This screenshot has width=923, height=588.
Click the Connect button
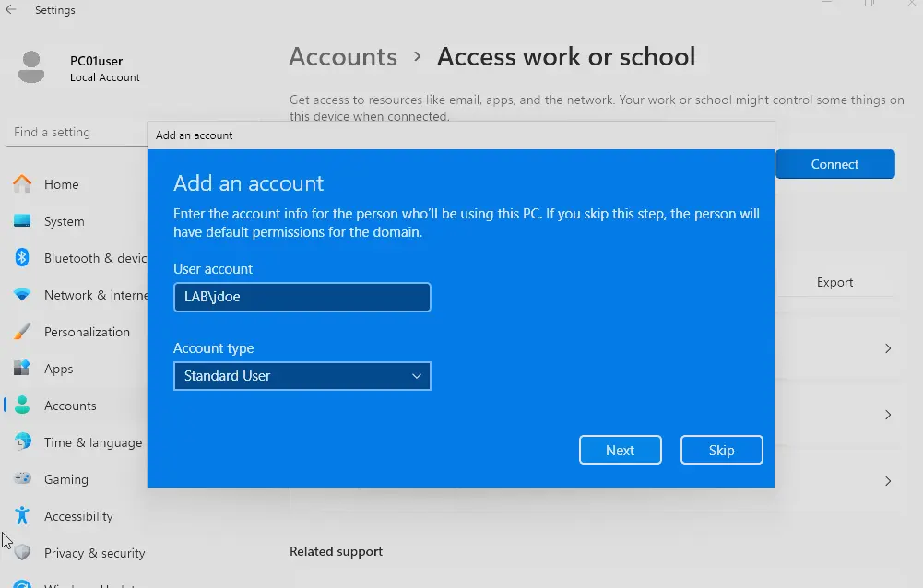[x=835, y=164]
